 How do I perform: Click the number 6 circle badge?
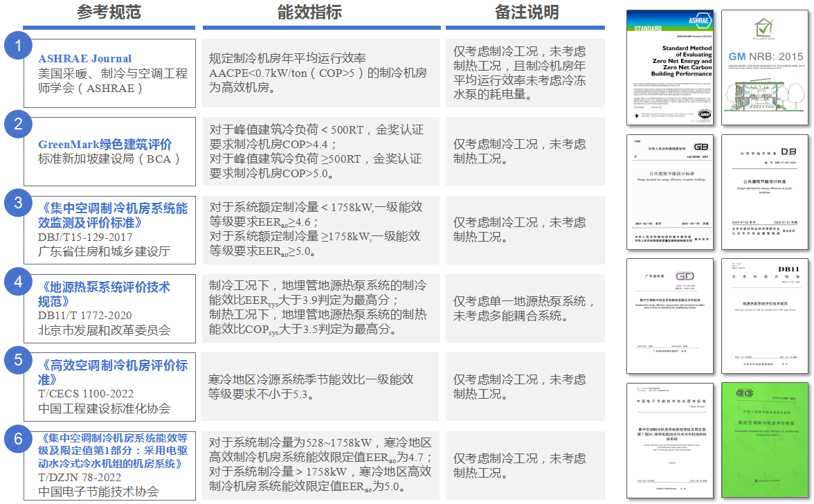19,439
